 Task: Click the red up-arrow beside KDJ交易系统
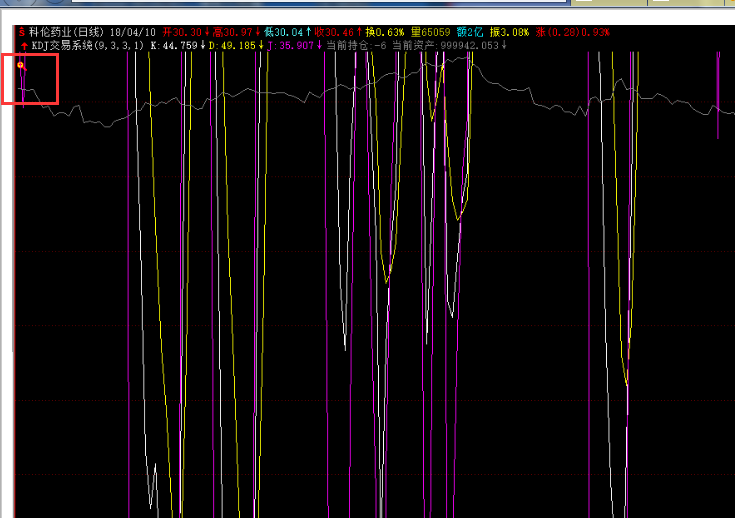[24, 46]
